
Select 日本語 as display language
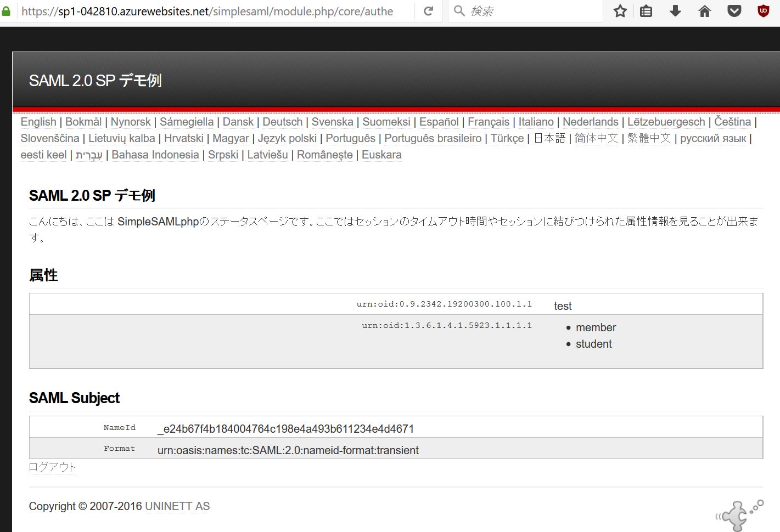548,138
